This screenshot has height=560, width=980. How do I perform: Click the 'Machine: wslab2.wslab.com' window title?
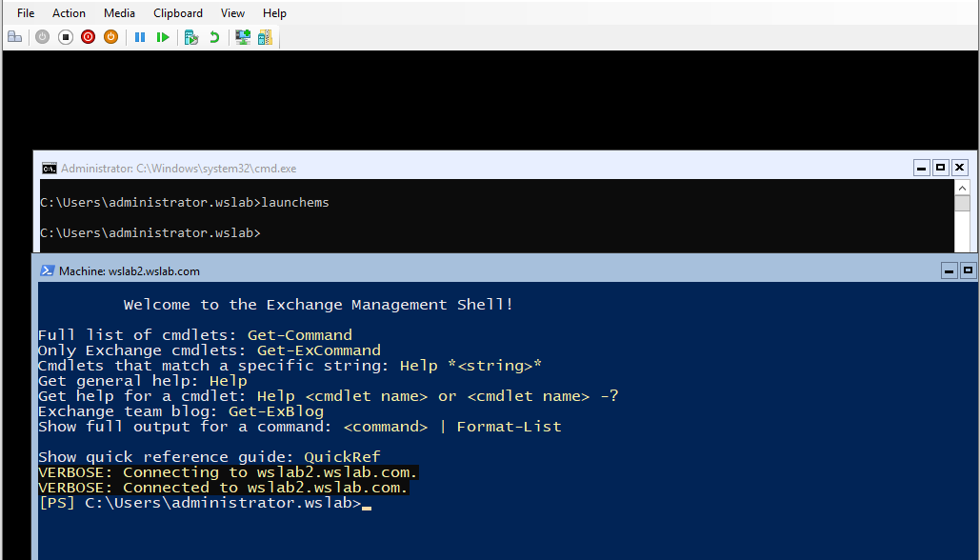click(x=130, y=271)
